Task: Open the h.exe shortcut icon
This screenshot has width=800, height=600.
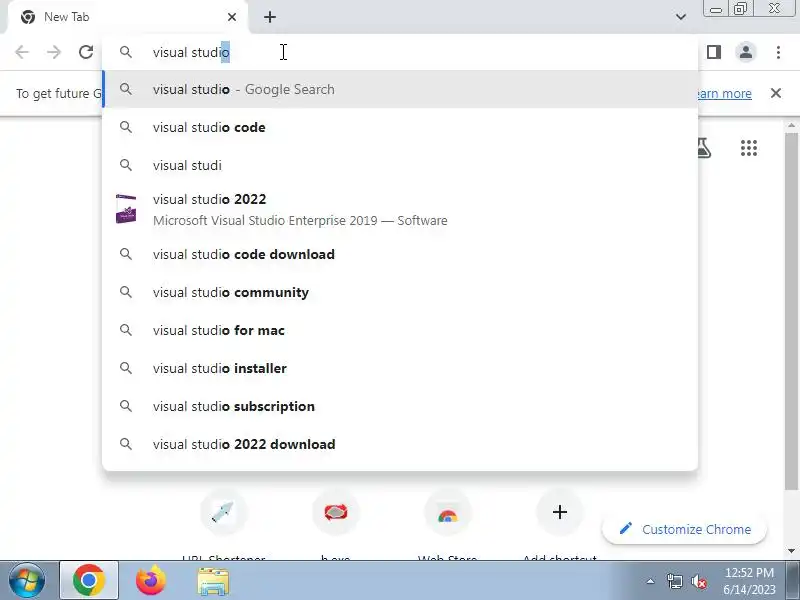Action: pos(336,512)
